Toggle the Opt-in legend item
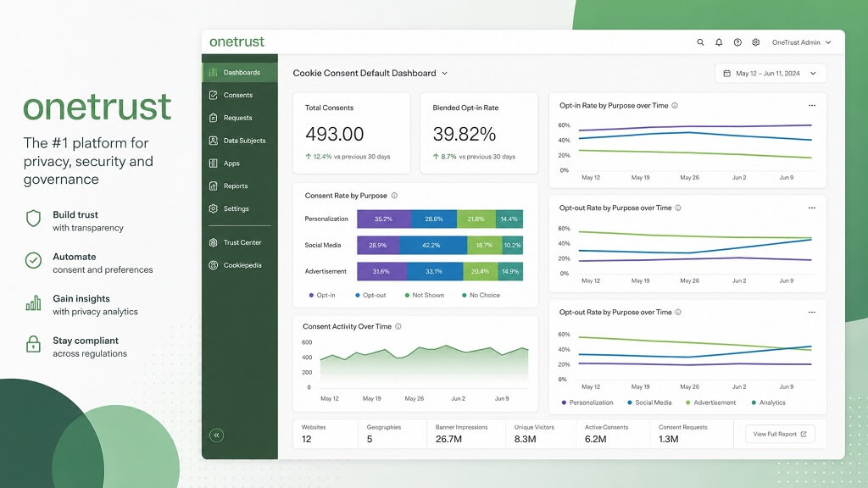The image size is (868, 488). click(x=322, y=295)
